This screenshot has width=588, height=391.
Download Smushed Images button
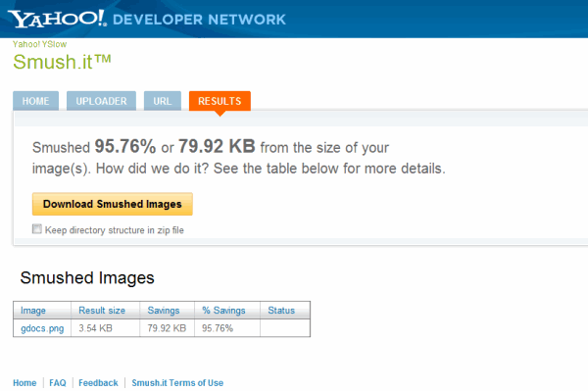(x=113, y=204)
